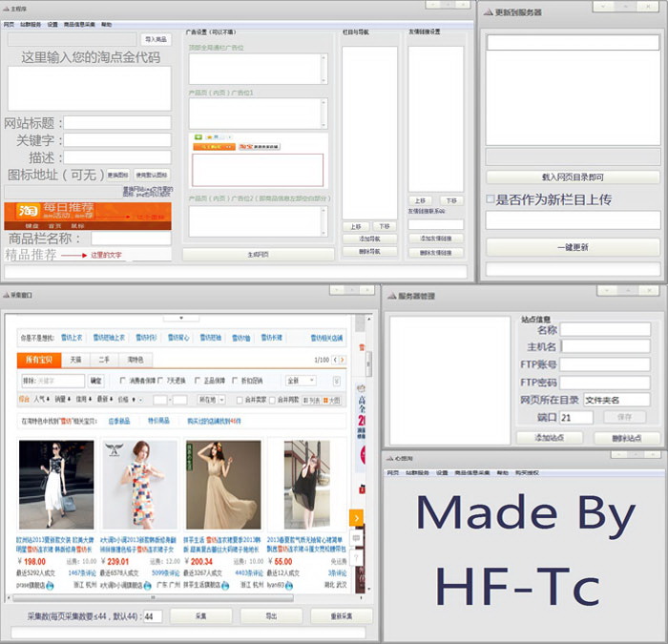Click the 每日推荐 Taobao banner image

pos(87,212)
